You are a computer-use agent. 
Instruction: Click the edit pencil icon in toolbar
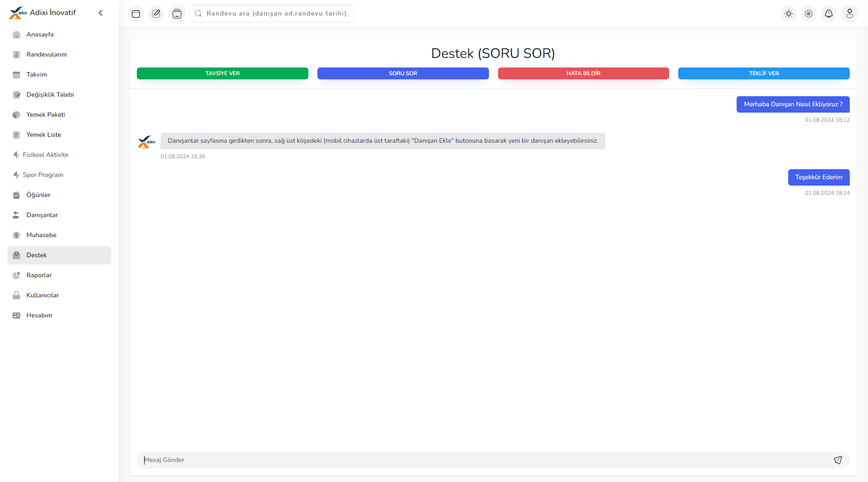(x=156, y=14)
